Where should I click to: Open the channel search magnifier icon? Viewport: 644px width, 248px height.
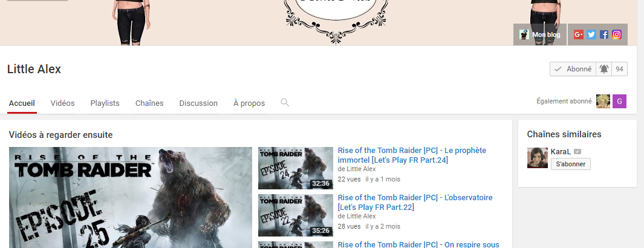pos(285,103)
